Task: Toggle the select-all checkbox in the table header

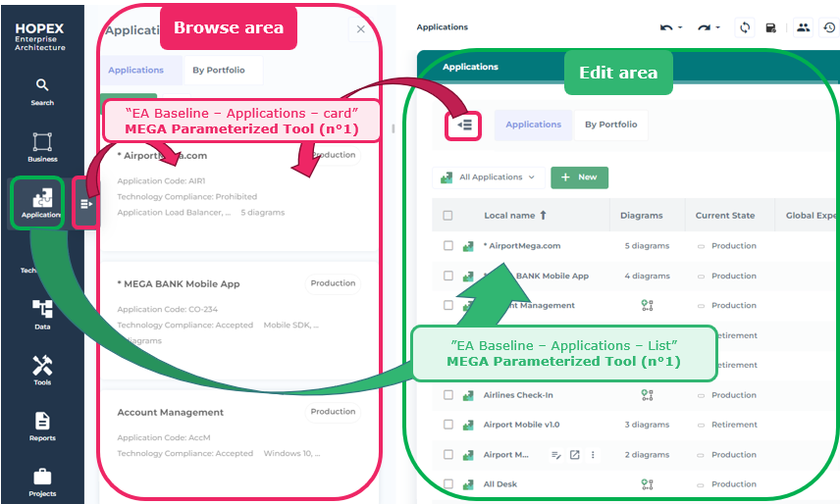Action: pos(447,216)
